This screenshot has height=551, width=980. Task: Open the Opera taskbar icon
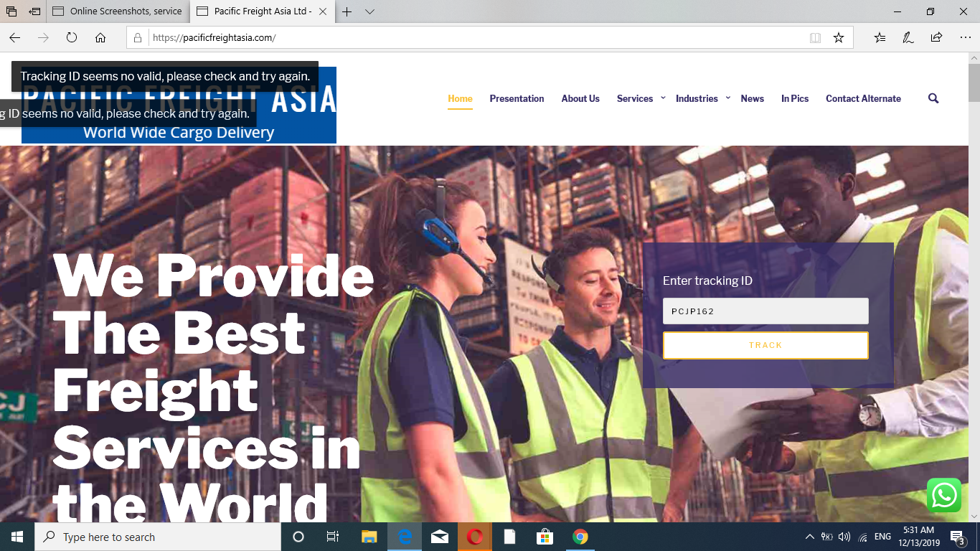click(x=475, y=537)
